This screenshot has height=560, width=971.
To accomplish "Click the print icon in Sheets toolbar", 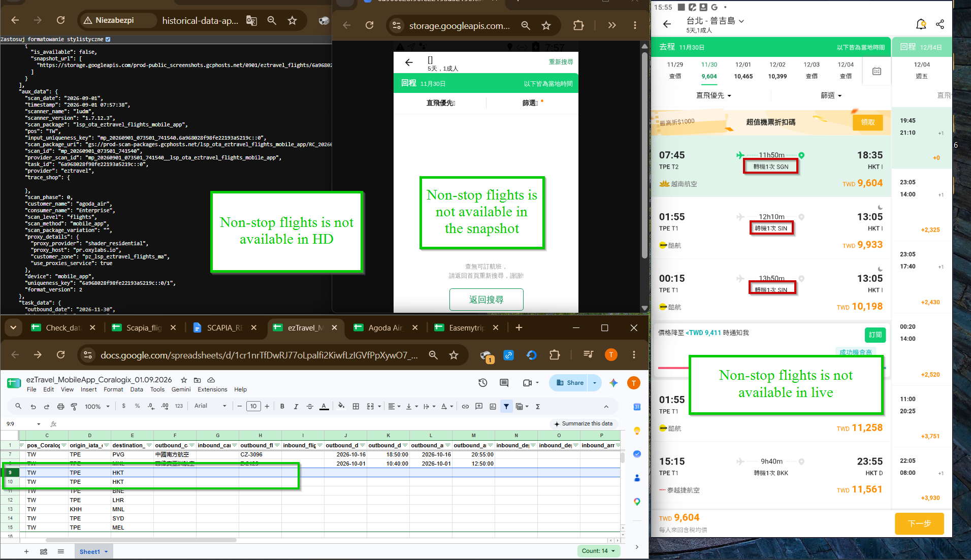I will click(60, 406).
